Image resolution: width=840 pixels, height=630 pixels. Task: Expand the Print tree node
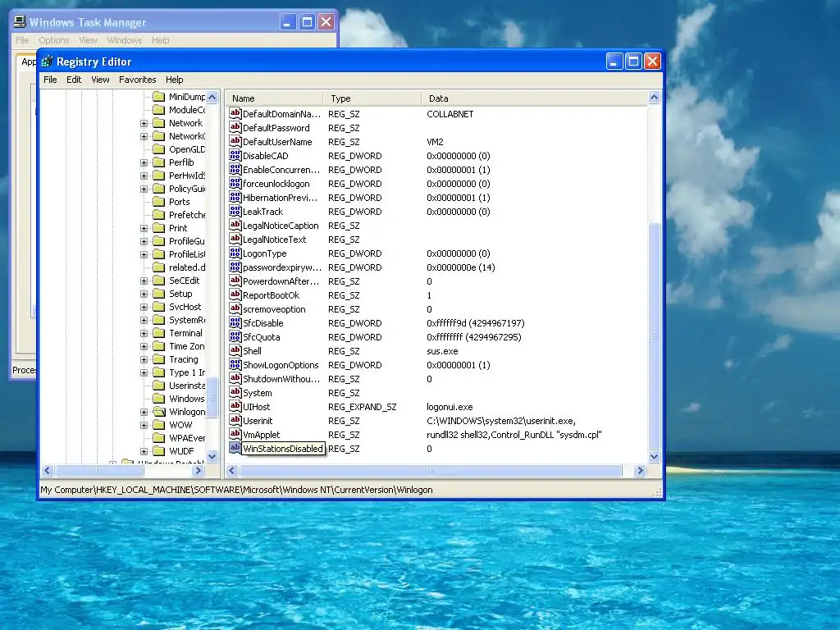pyautogui.click(x=144, y=228)
